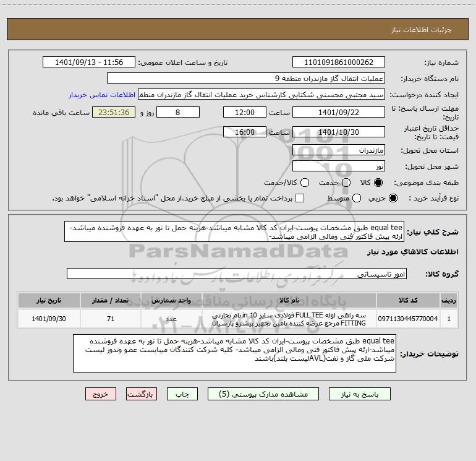Click the جزئیات اطلاعات نیاز page title

coord(422,30)
